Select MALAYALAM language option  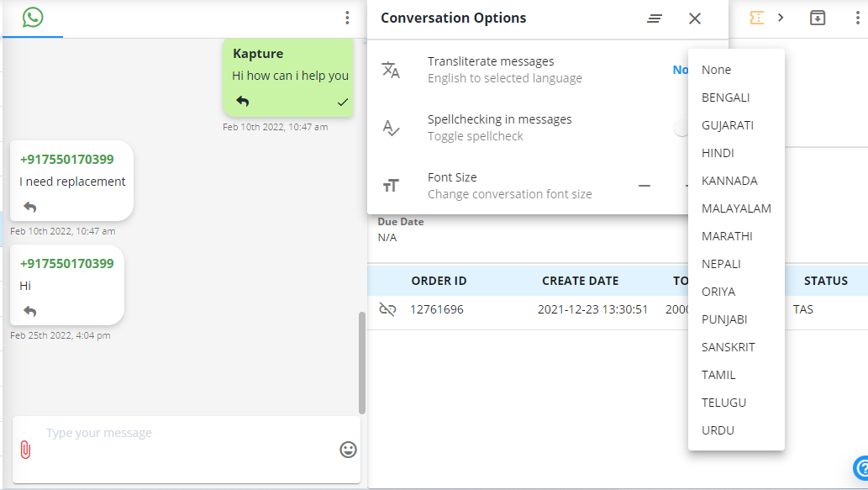(736, 208)
